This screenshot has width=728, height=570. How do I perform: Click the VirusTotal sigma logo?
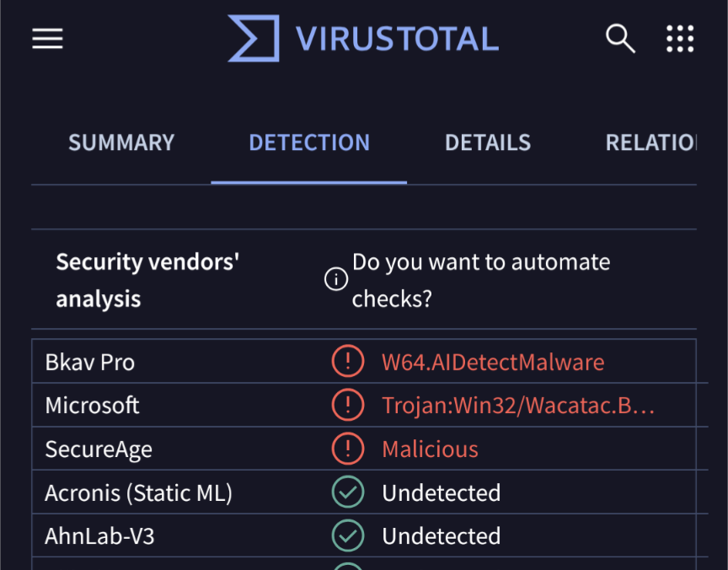point(254,38)
